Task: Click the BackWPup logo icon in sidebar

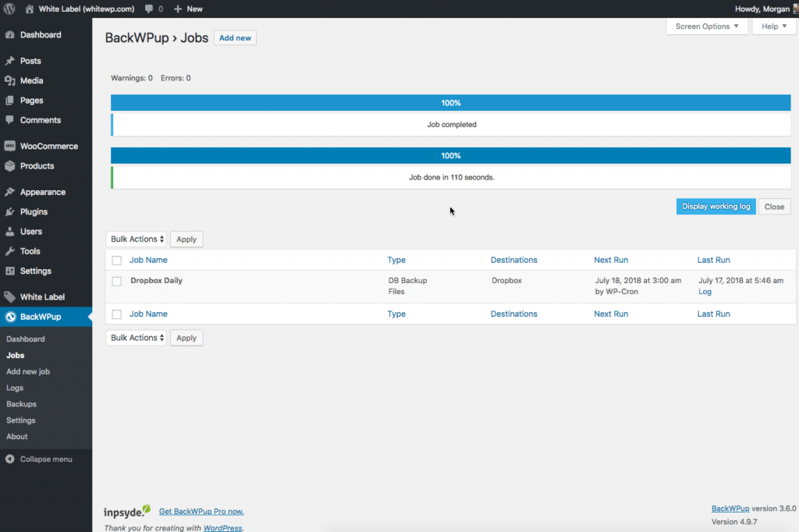Action: tap(10, 317)
